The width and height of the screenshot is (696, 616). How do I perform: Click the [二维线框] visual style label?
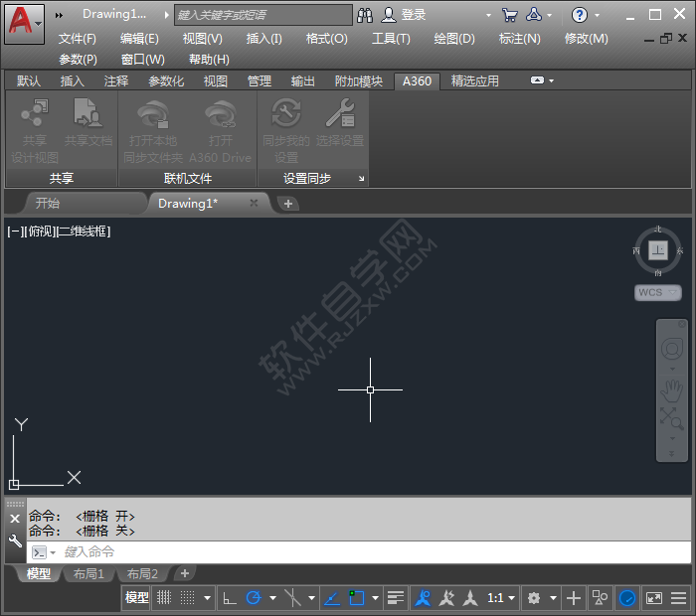click(x=84, y=231)
